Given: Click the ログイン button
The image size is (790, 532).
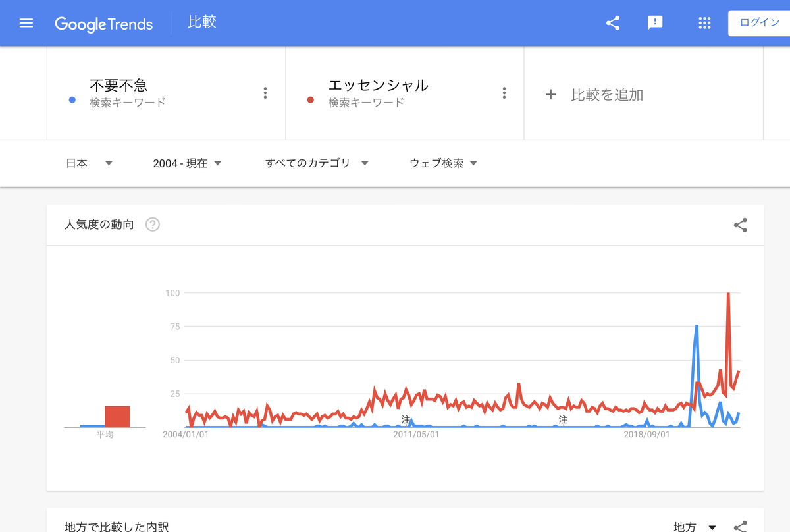Looking at the screenshot, I should (x=760, y=22).
